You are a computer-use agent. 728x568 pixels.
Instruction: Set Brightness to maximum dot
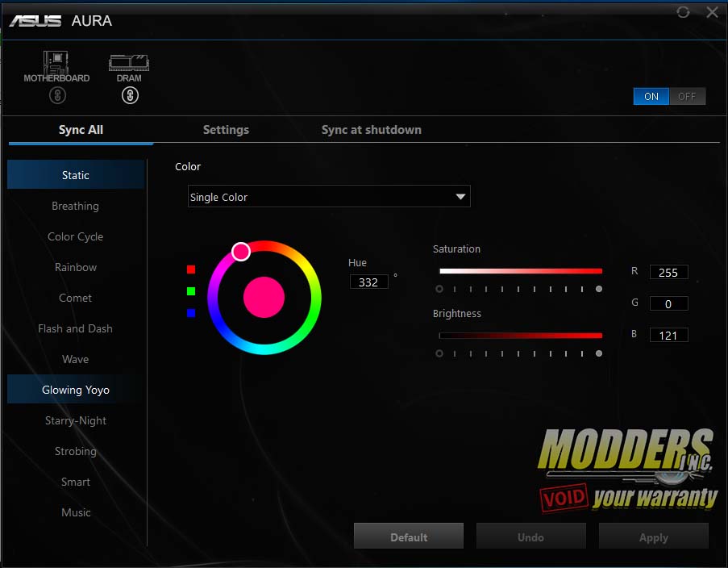[599, 353]
